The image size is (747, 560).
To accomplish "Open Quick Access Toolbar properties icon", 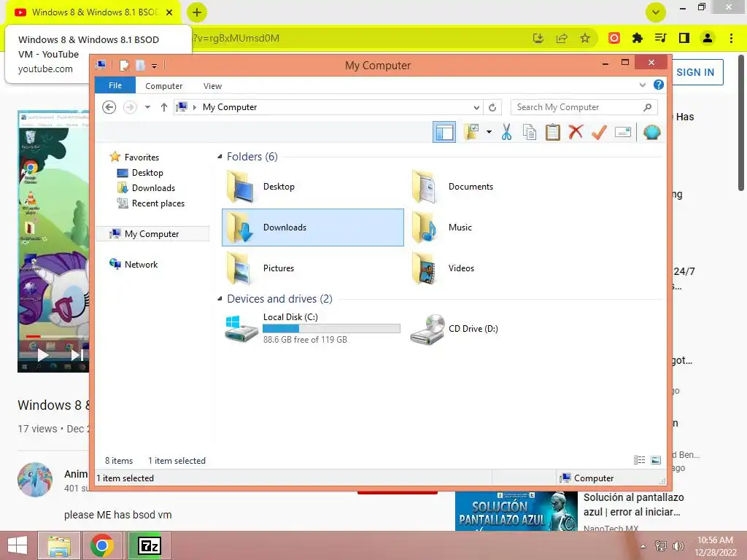I will click(124, 65).
